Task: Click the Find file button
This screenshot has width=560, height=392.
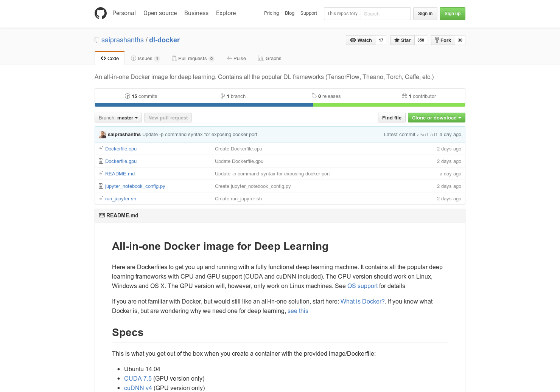Action: point(392,118)
